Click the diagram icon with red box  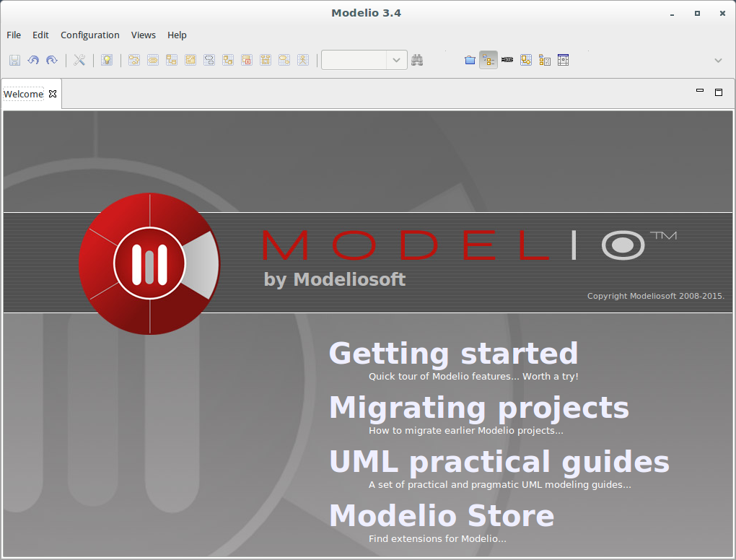247,60
